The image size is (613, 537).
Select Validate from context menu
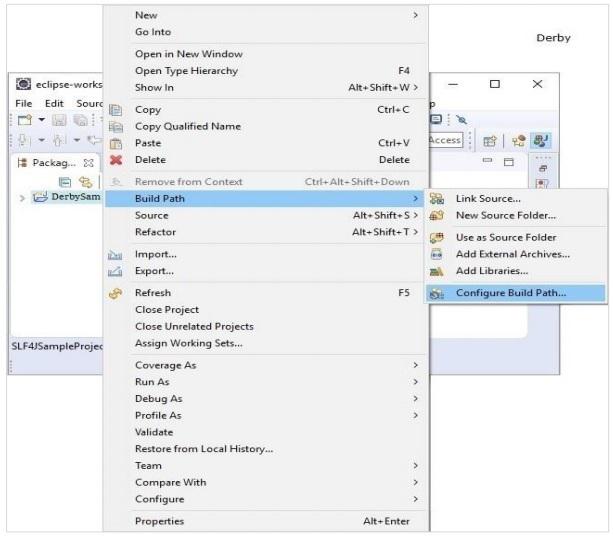point(265,433)
